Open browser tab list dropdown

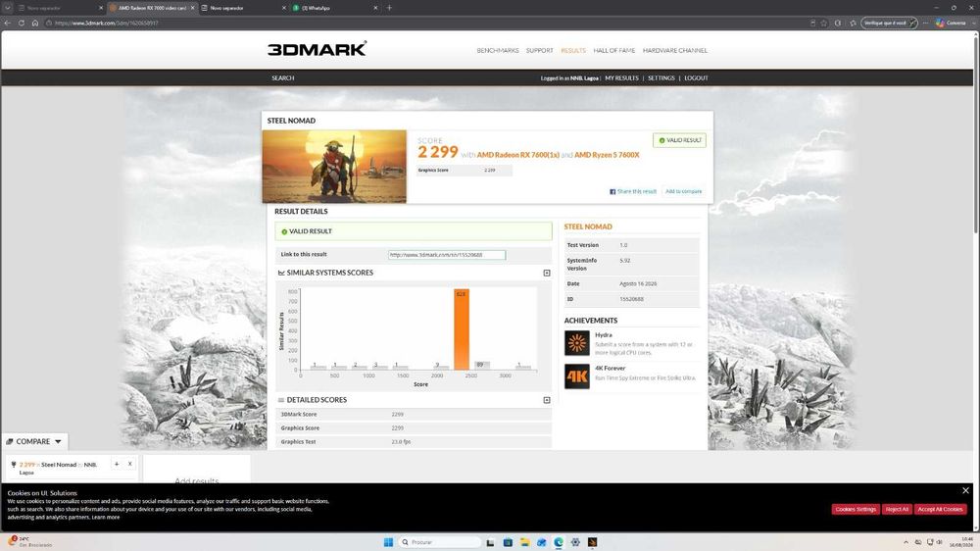[8, 8]
